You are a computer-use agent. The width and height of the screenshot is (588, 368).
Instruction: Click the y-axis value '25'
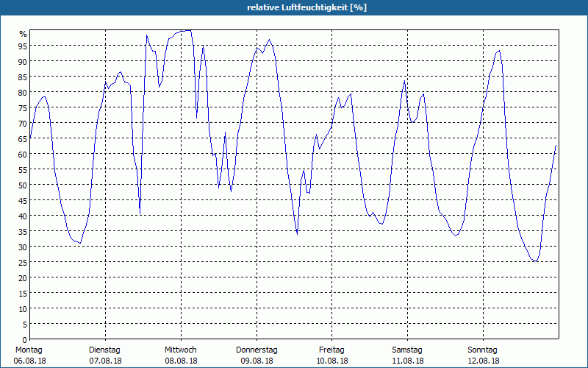(x=23, y=263)
